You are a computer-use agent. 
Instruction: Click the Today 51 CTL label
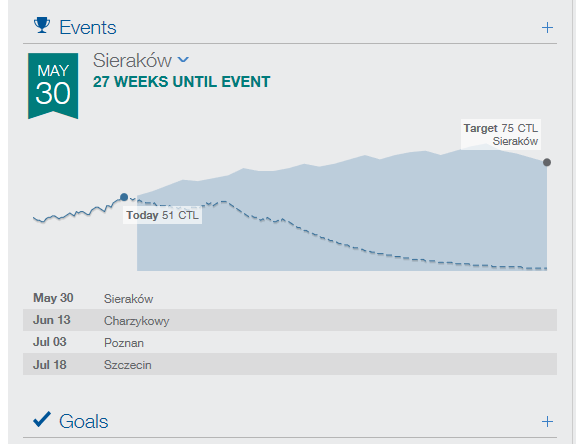click(x=162, y=215)
